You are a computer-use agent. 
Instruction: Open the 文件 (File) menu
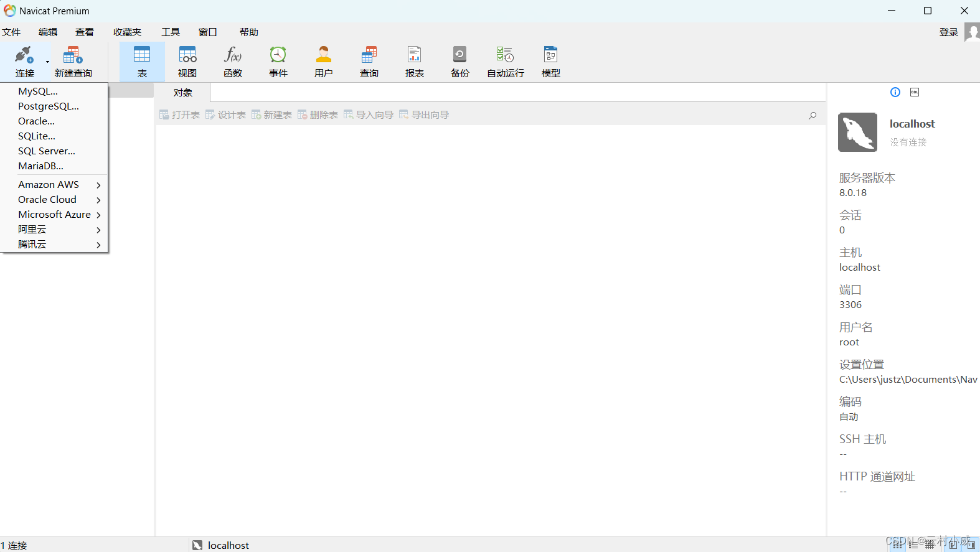point(11,32)
